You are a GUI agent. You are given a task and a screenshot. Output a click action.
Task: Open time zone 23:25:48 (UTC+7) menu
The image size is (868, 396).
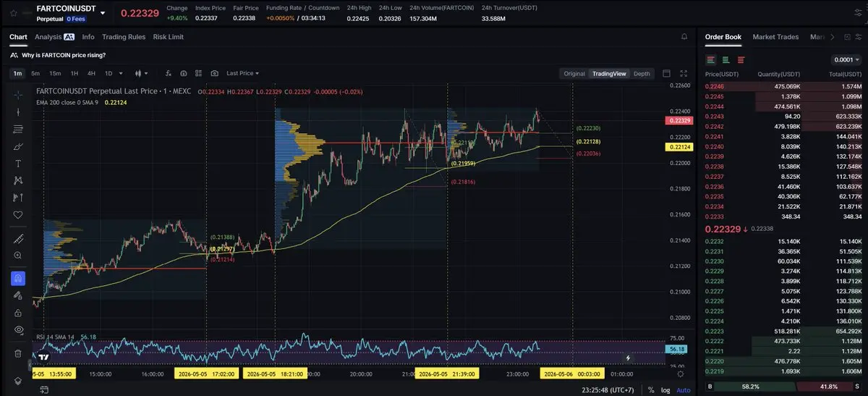(609, 389)
